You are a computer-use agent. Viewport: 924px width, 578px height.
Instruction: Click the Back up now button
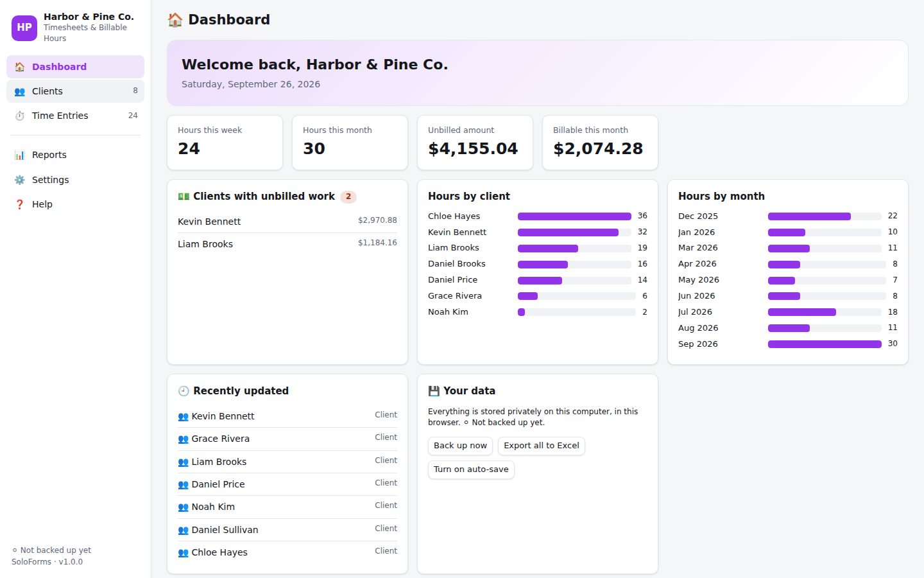tap(460, 446)
